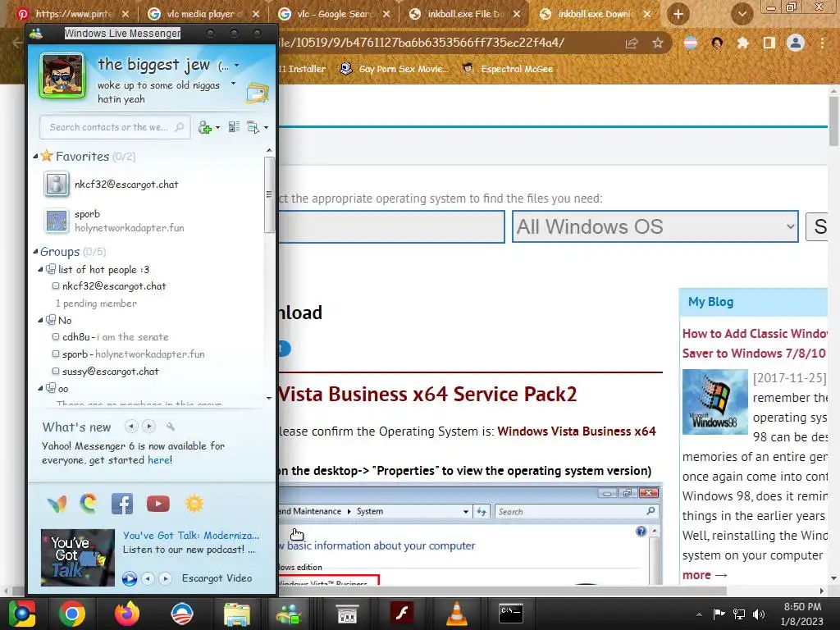The height and width of the screenshot is (630, 840).
Task: Collapse the 'oo' group
Action: 40,388
